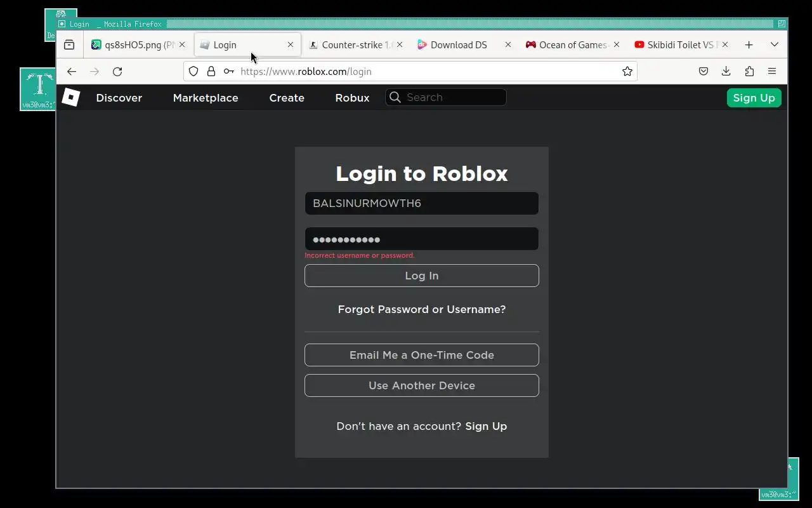Click the search magnifier icon in Roblox bar
The width and height of the screenshot is (812, 508).
(395, 97)
